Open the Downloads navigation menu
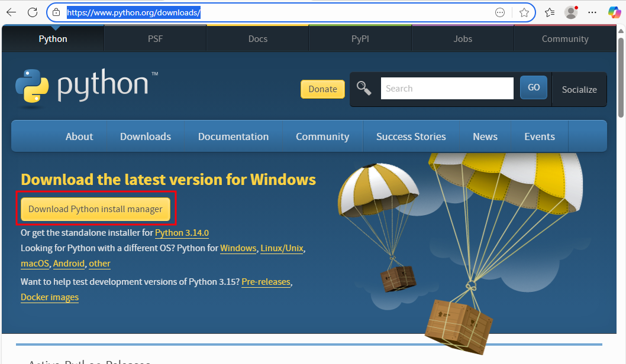The height and width of the screenshot is (364, 626). coord(146,136)
